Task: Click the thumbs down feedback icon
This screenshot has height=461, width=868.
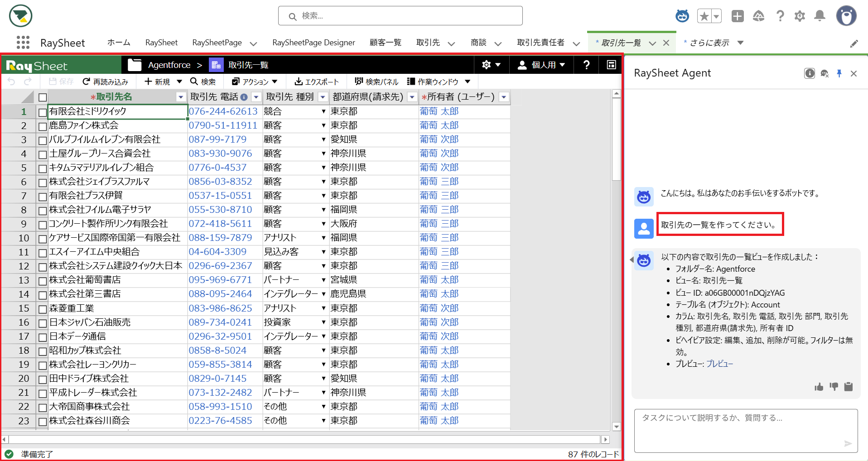Action: point(834,387)
